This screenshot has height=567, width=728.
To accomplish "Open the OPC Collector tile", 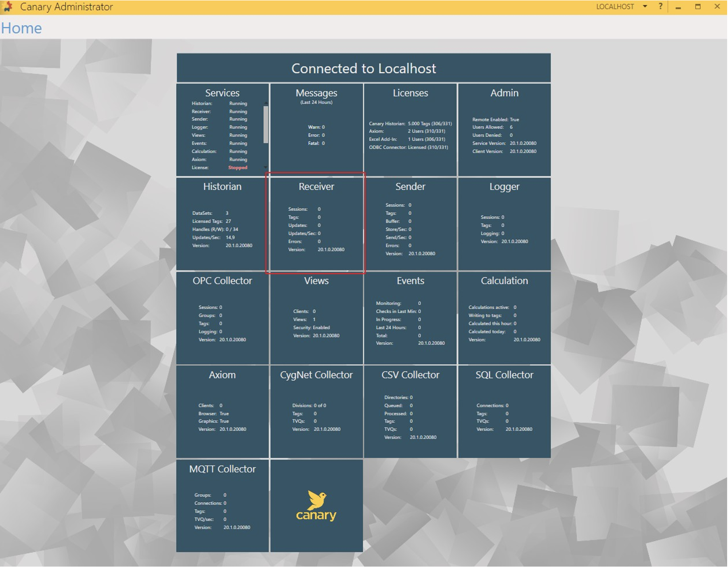I will (222, 318).
